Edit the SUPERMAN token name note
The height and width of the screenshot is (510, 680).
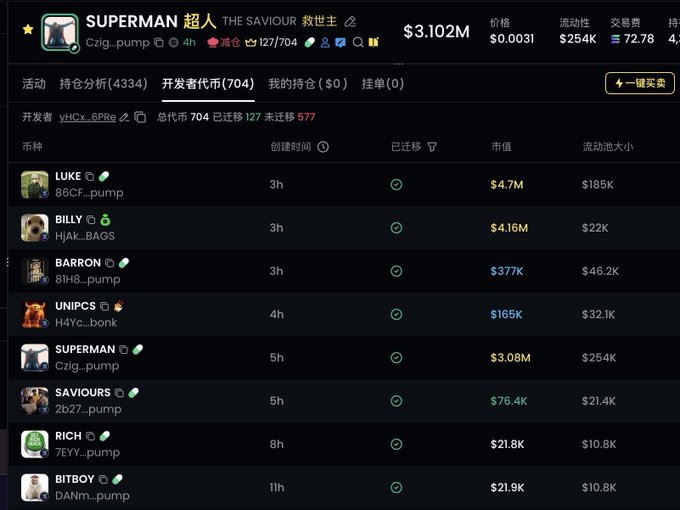click(350, 21)
